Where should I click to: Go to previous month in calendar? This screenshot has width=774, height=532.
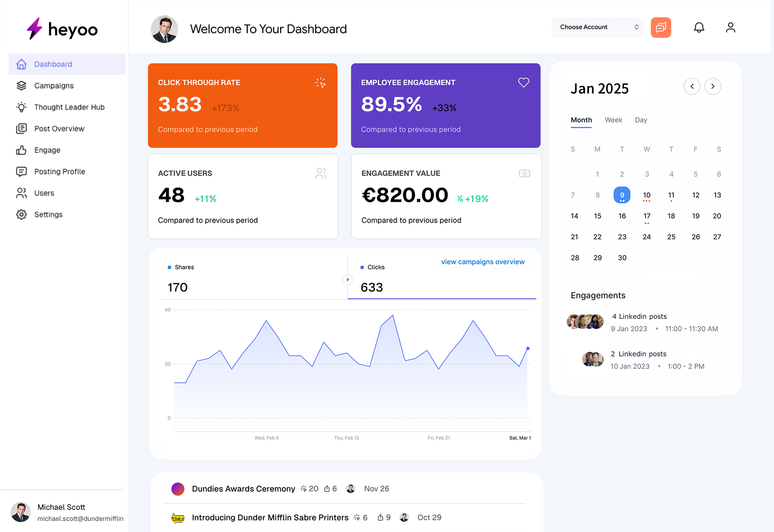(692, 86)
